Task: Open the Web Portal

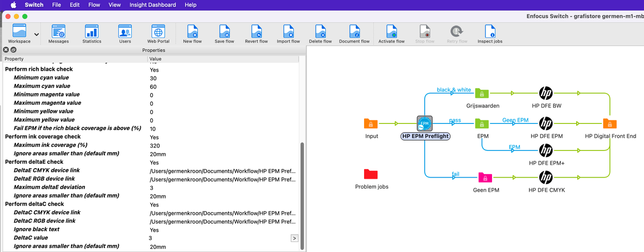Action: [x=158, y=34]
